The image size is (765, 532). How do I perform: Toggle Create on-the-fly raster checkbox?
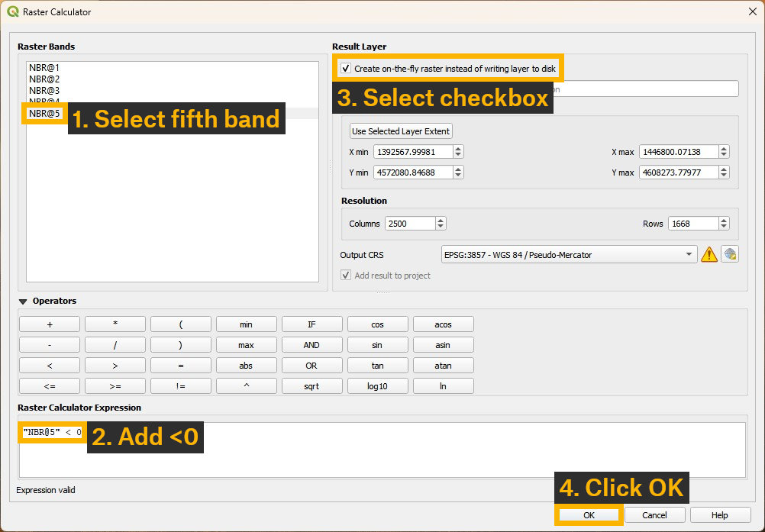pyautogui.click(x=345, y=68)
